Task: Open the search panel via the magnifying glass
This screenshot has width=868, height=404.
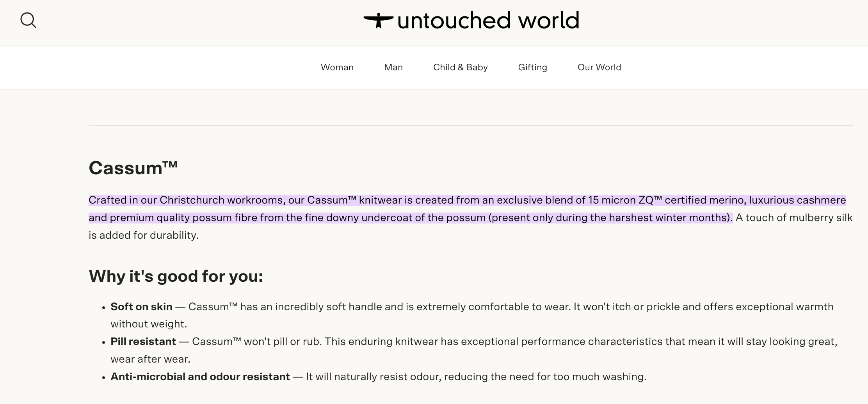Action: coord(28,20)
